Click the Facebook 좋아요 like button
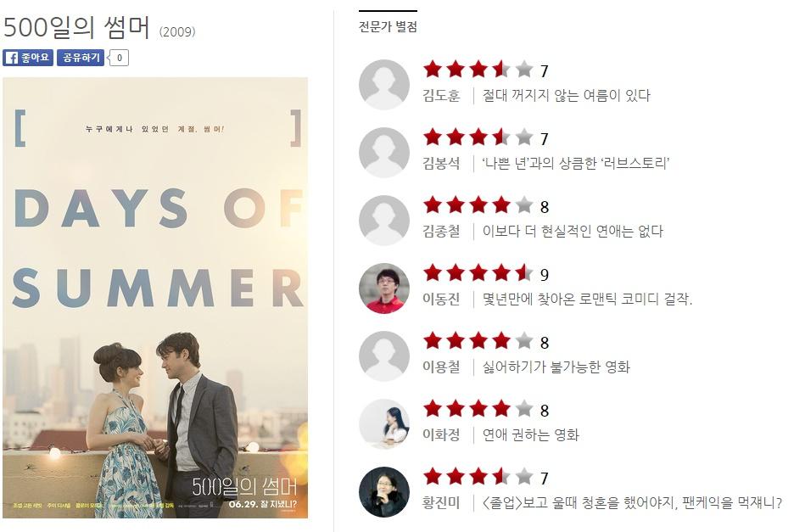 point(28,58)
